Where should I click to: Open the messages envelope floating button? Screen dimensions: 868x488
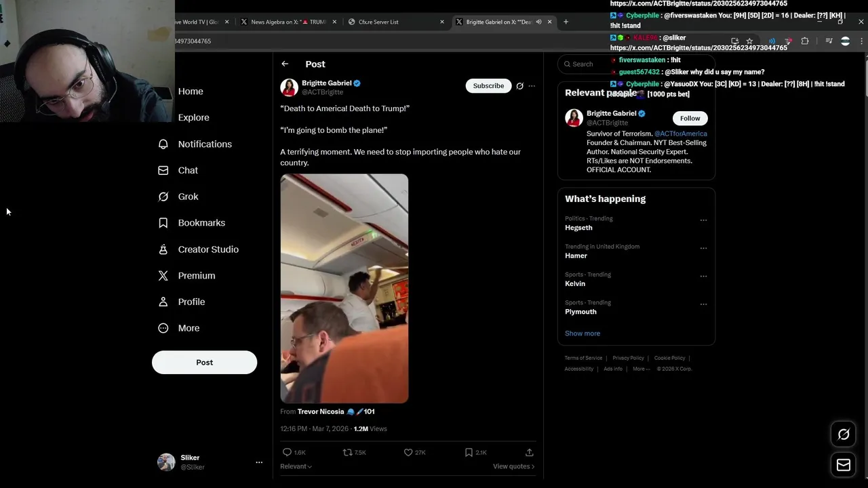coord(844,465)
